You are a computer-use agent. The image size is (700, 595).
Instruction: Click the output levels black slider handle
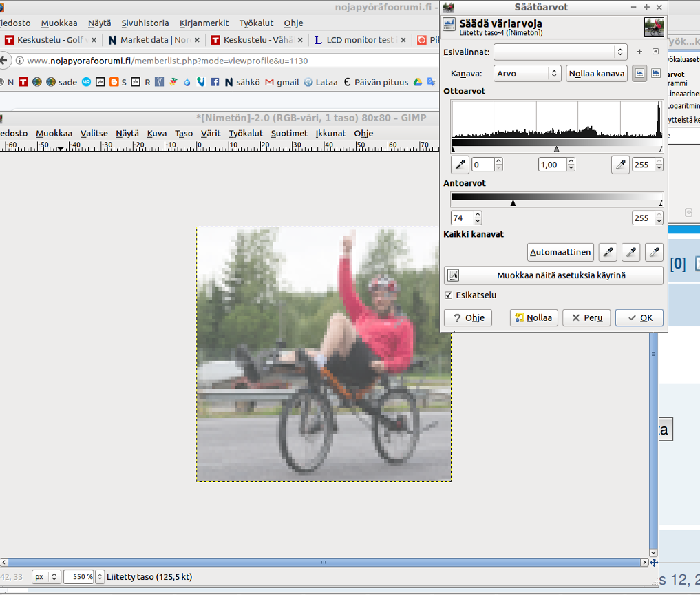pyautogui.click(x=513, y=203)
